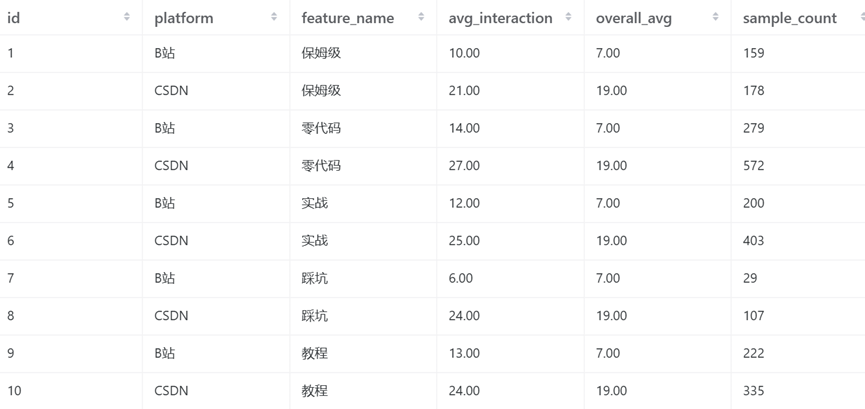Select the overall_avg header label

pyautogui.click(x=633, y=18)
